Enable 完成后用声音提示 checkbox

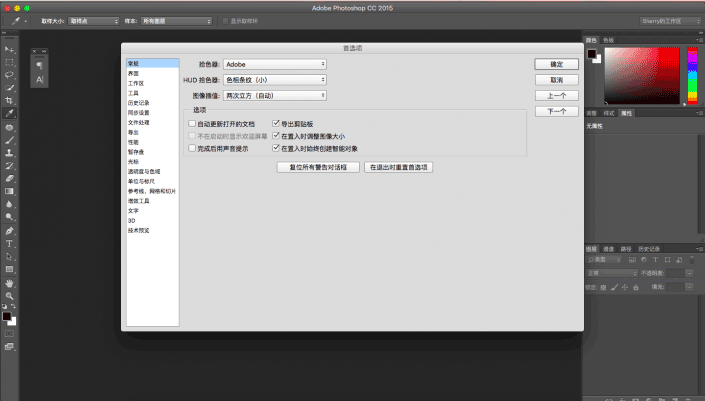coord(192,148)
